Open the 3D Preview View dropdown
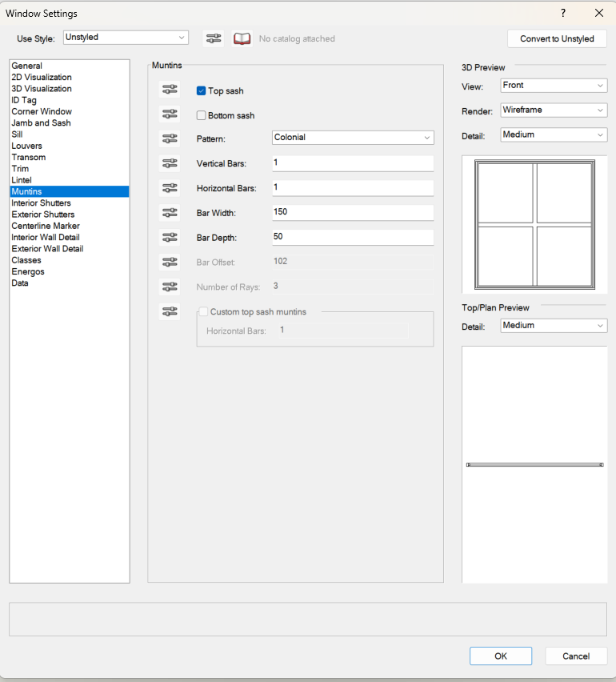Screen dimensions: 616x682 [x=554, y=86]
